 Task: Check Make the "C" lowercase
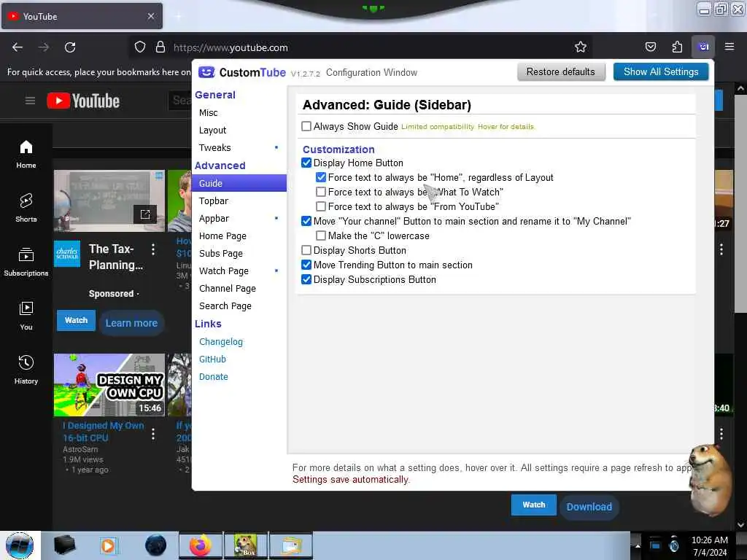pyautogui.click(x=321, y=236)
